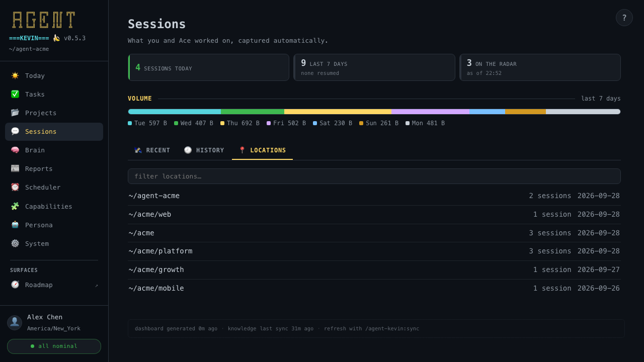Click the purple Friday volume bar segment

point(430,112)
